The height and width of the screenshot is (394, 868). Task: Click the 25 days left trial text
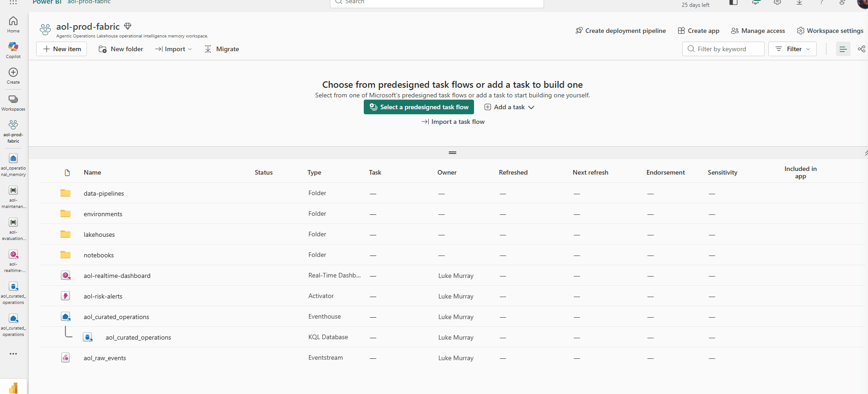tap(695, 5)
